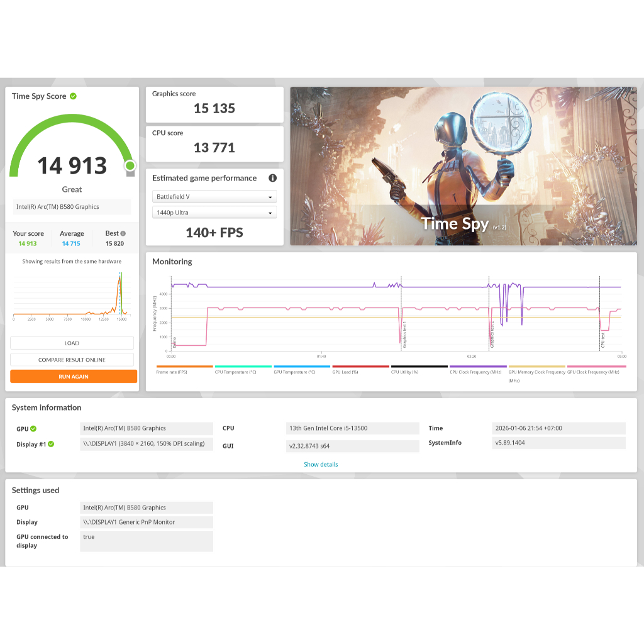Click the green check icon next to Display #1
Viewport: 644px width, 644px height.
(51, 444)
